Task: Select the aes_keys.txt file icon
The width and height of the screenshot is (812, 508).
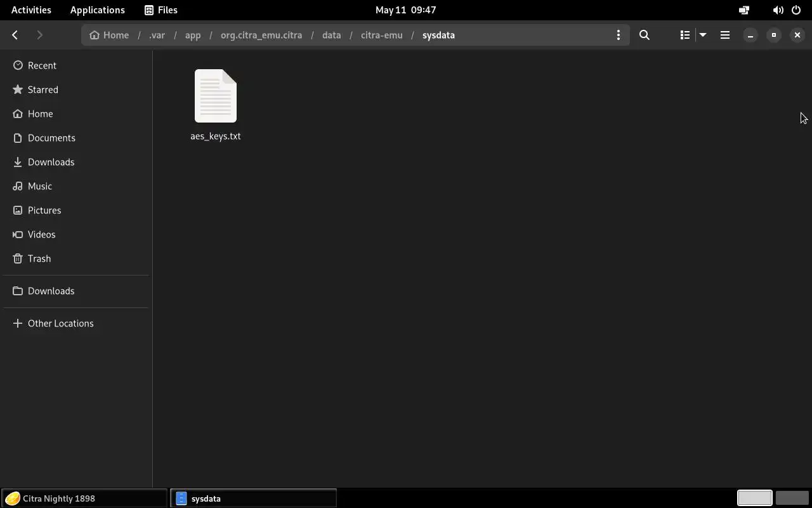Action: tap(216, 96)
